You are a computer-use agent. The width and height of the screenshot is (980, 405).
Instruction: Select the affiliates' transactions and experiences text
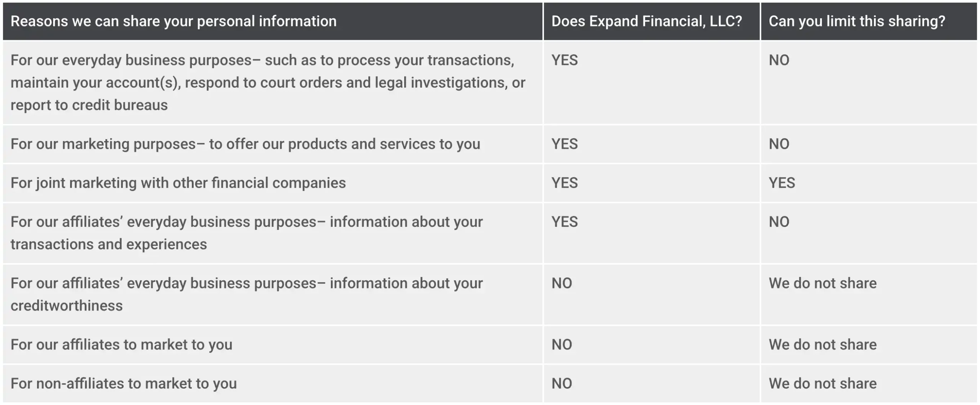coord(247,233)
